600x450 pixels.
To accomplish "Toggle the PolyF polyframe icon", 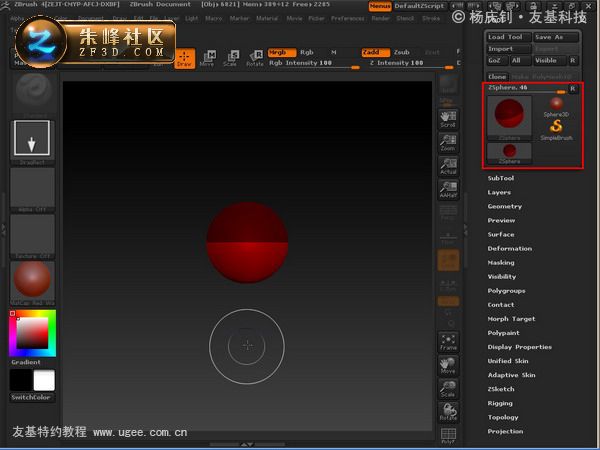I will (448, 435).
